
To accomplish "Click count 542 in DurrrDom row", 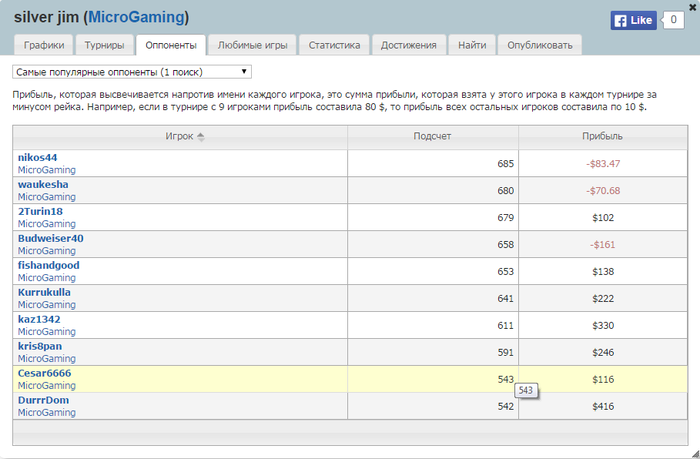I will [x=505, y=406].
